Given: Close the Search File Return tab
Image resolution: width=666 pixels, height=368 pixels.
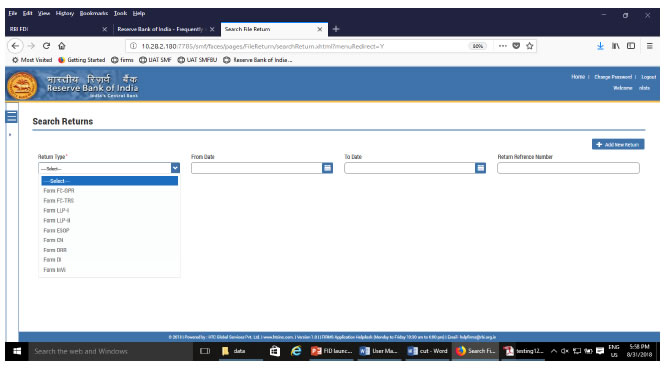Looking at the screenshot, I should coord(320,29).
